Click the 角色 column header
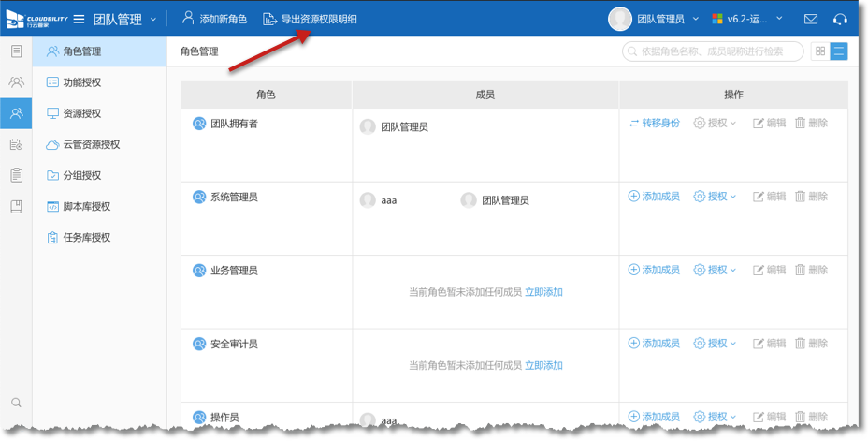This screenshot has width=868, height=441. [267, 95]
